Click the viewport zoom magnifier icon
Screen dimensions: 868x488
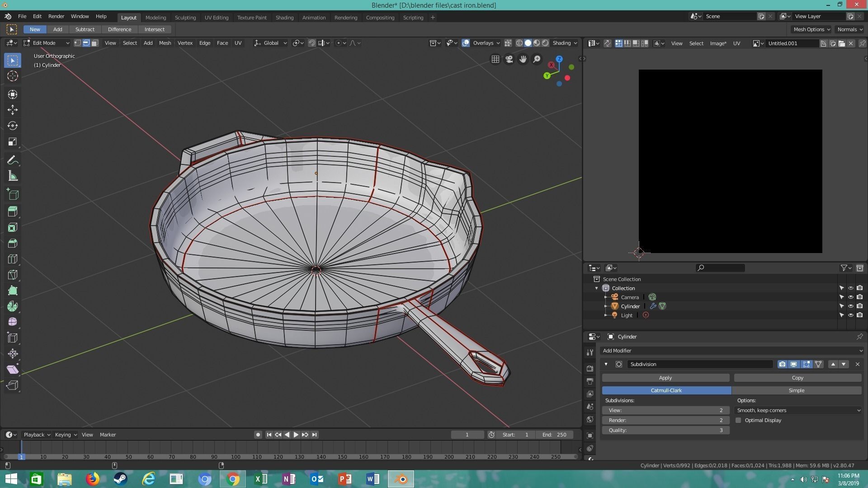(537, 59)
